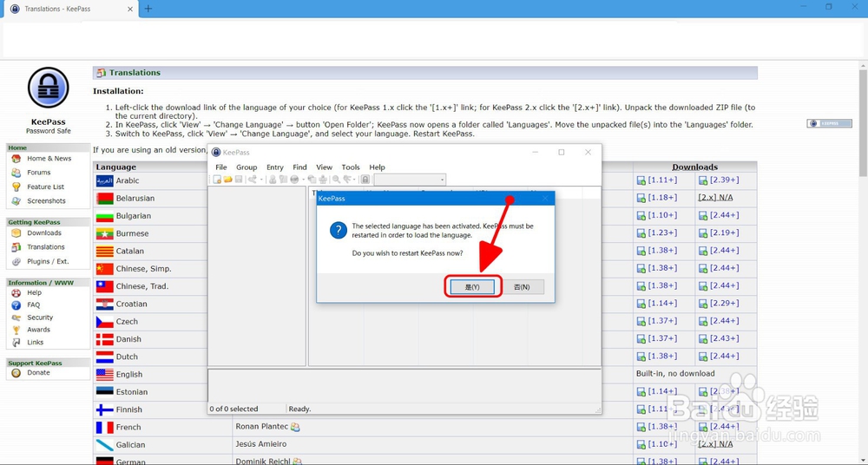The image size is (868, 465).
Task: Open the Group menu in KeePass
Action: pyautogui.click(x=247, y=167)
